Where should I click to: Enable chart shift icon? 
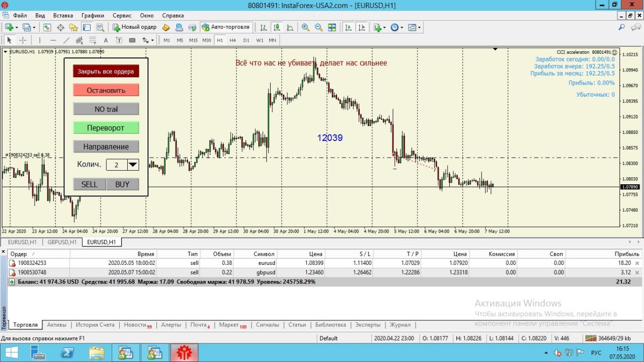click(361, 27)
